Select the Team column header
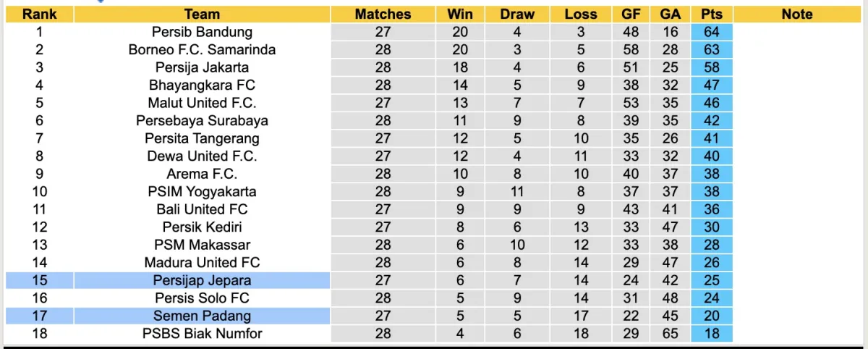 click(x=202, y=14)
